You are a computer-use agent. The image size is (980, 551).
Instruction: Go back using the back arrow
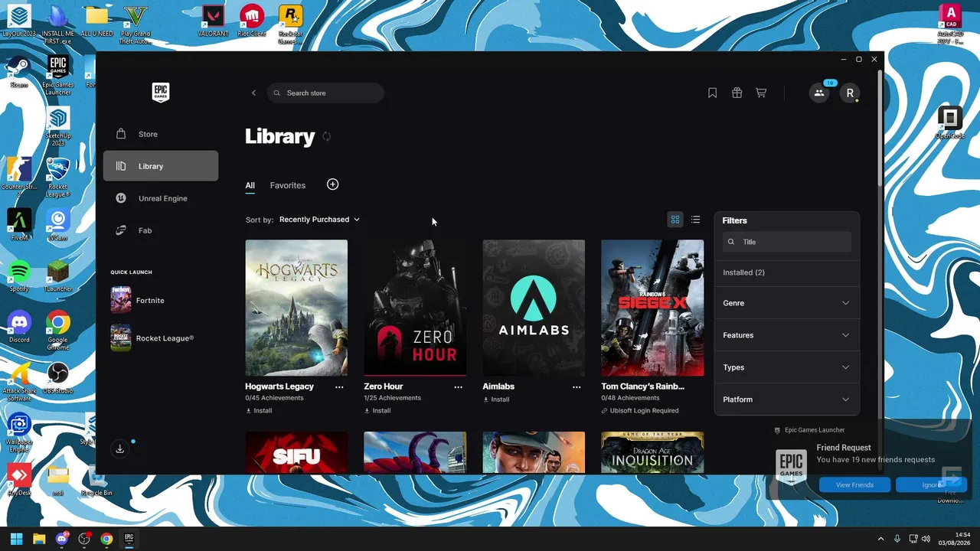[x=253, y=93]
